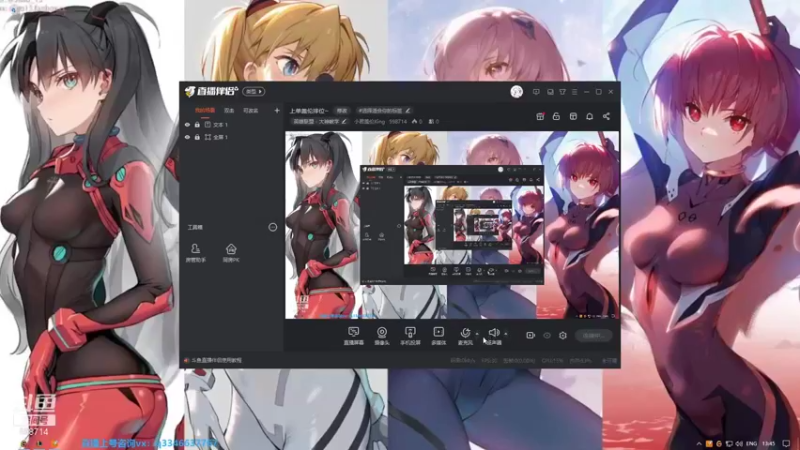Toggle visibility of 全屏 1 layer

187,137
